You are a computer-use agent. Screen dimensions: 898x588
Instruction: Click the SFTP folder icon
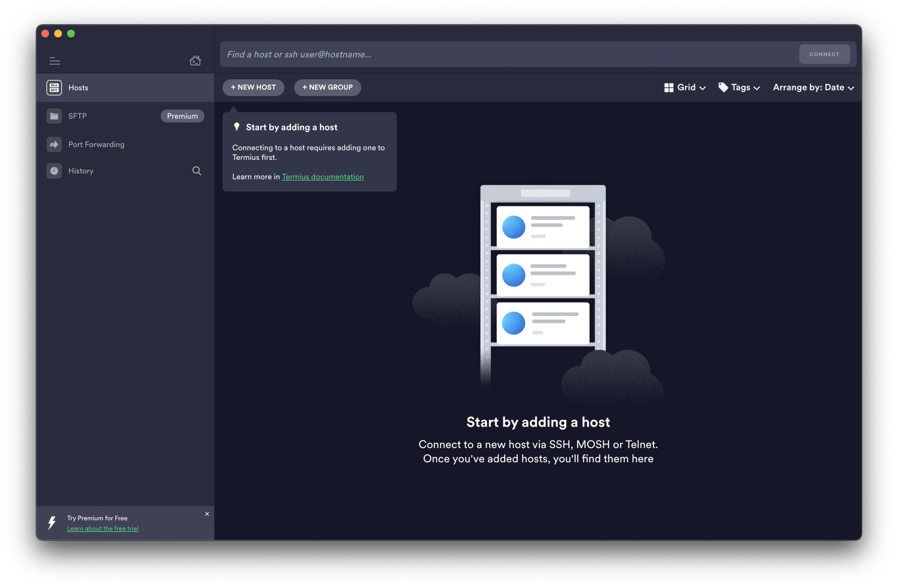[x=54, y=116]
